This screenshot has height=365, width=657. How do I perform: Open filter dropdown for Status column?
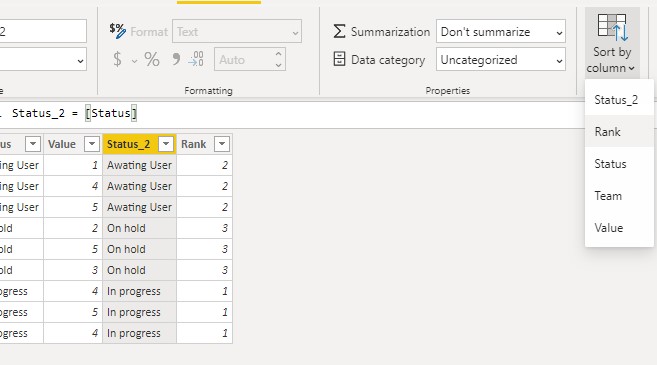[33, 144]
